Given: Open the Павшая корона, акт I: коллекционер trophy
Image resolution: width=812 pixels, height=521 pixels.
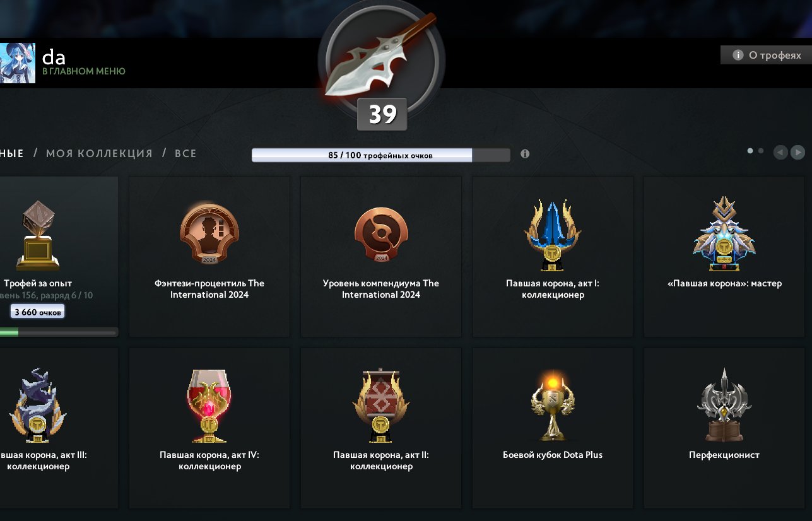Looking at the screenshot, I should (553, 256).
